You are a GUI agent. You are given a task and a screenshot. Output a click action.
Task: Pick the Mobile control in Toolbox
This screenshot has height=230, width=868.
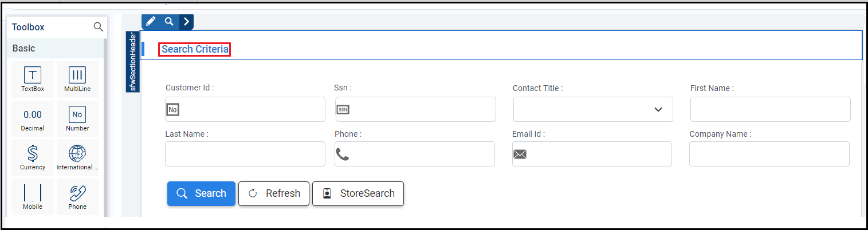(33, 197)
